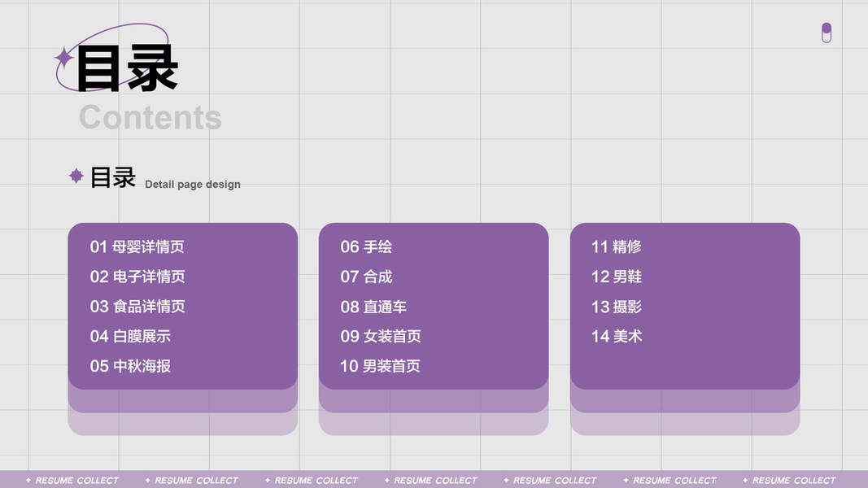Select the large 目录 heading
This screenshot has height=488, width=868.
(x=128, y=68)
